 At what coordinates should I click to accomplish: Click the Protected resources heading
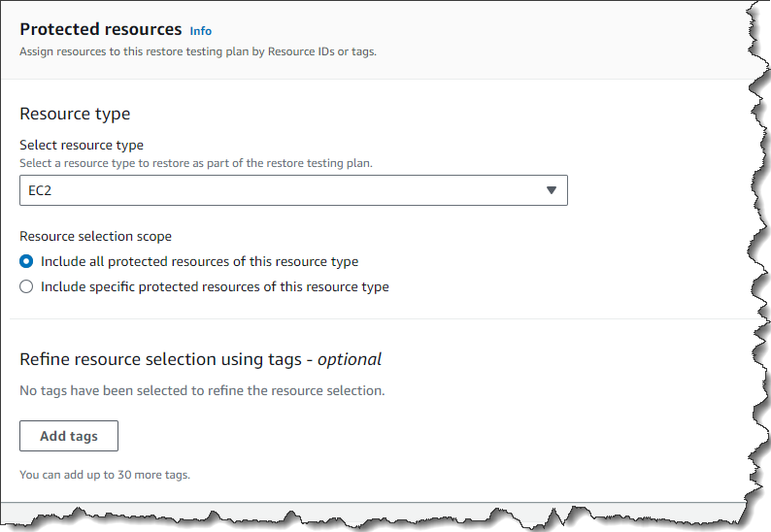(101, 30)
